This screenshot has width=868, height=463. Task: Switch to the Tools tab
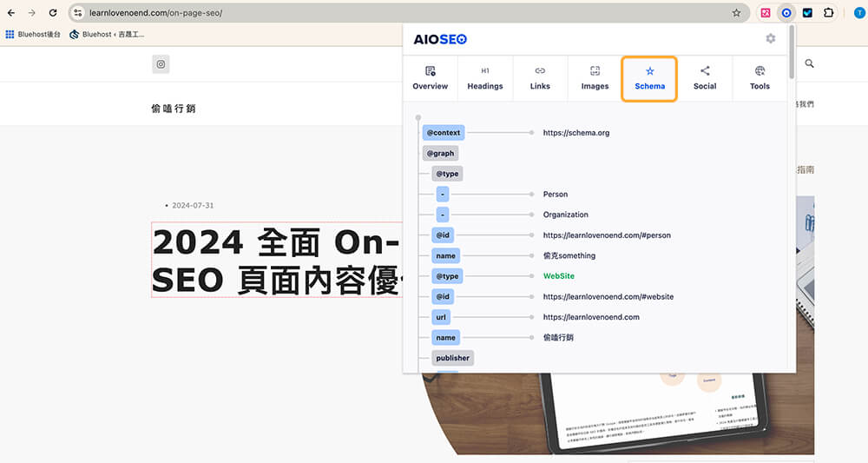(759, 79)
